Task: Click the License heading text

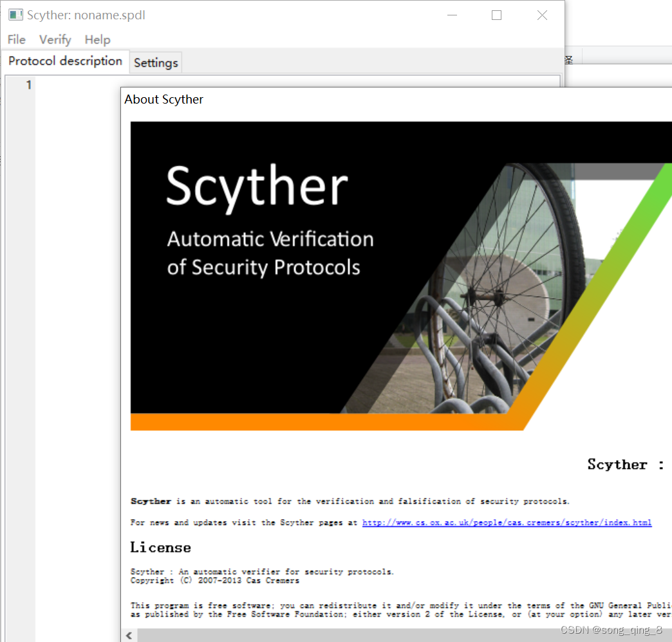Action: [x=160, y=547]
